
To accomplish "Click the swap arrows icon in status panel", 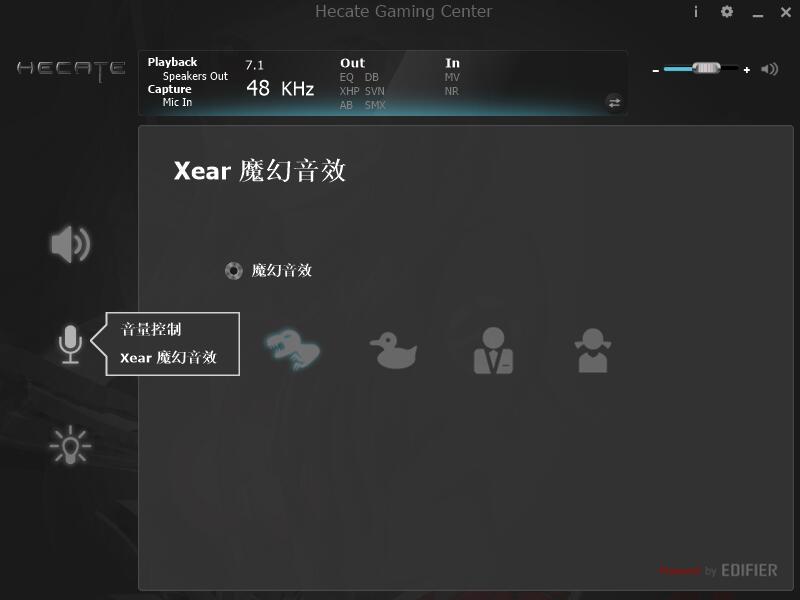I will [614, 103].
